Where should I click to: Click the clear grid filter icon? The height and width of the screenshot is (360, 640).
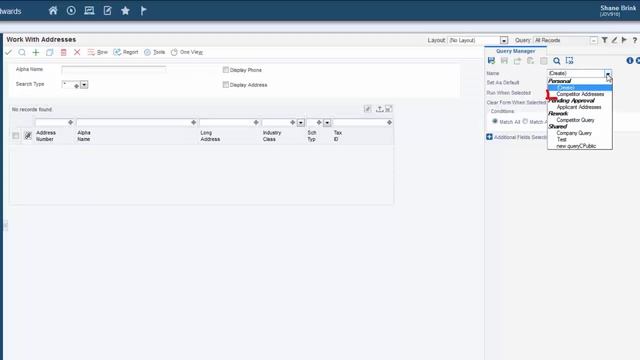pos(28,136)
